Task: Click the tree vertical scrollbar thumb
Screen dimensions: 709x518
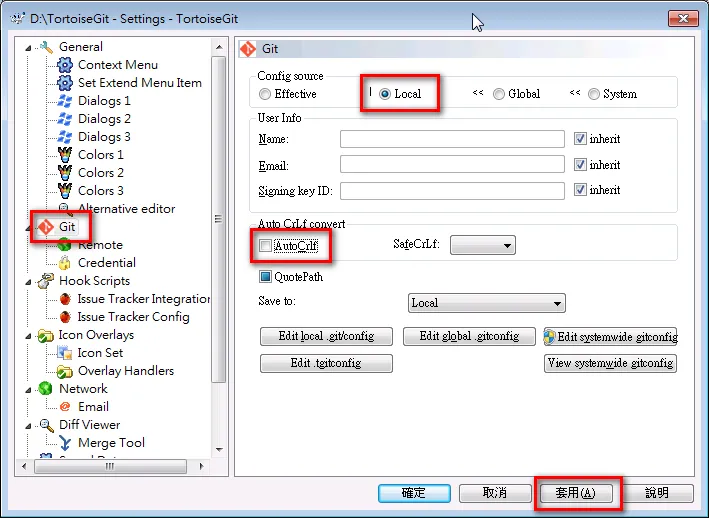Action: pyautogui.click(x=219, y=219)
